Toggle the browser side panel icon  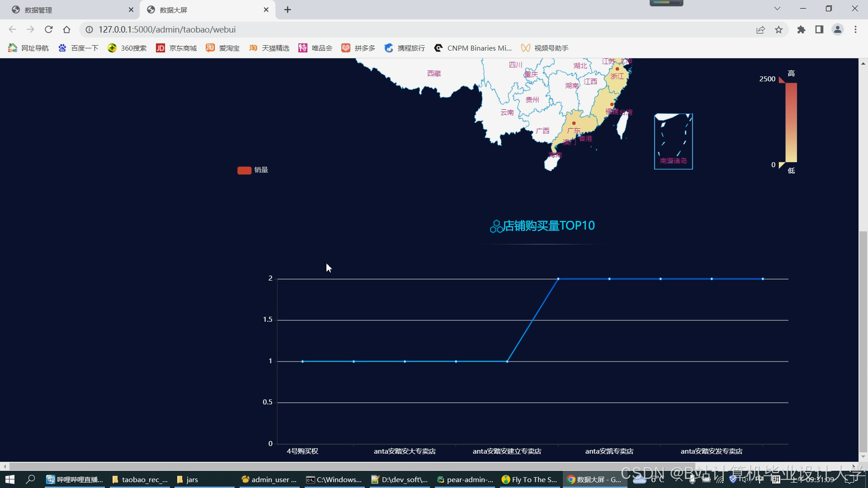(x=819, y=30)
